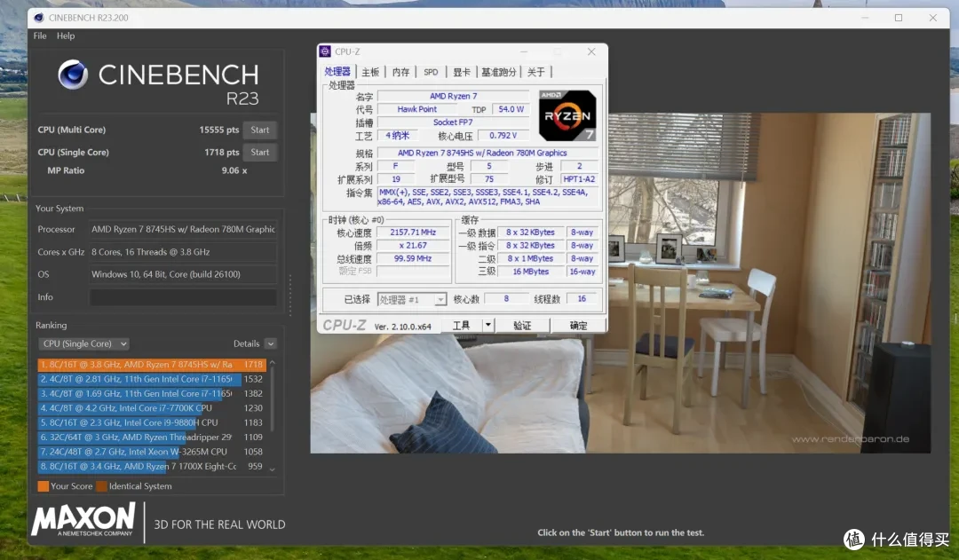This screenshot has width=959, height=560.
Task: Click the core voltage value 0.792 V
Action: point(503,135)
